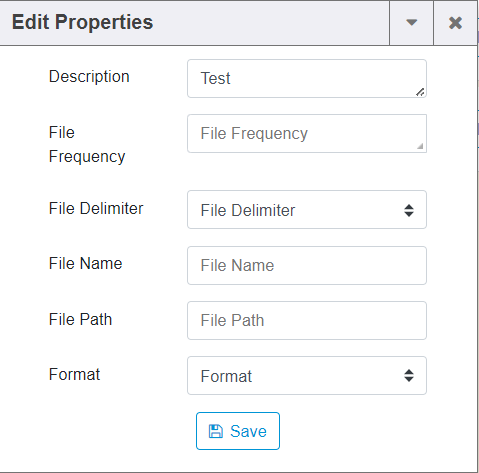Click the caret arrow in the Edit Properties header
Viewport: 479px width, 473px height.
click(x=412, y=23)
